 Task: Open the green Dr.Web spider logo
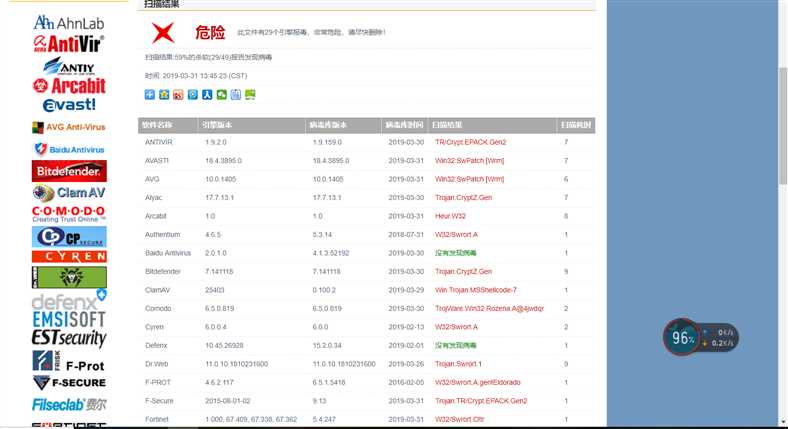(x=69, y=277)
